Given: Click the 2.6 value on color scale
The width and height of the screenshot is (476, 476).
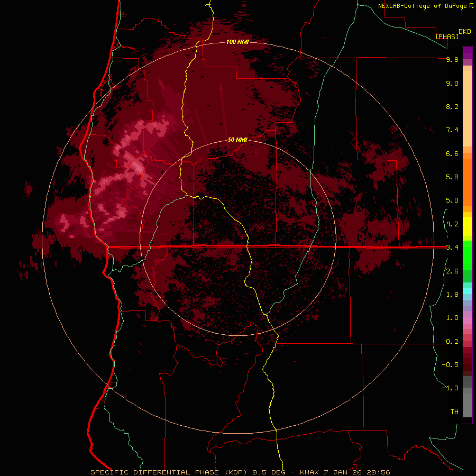Looking at the screenshot, I should pos(452,271).
